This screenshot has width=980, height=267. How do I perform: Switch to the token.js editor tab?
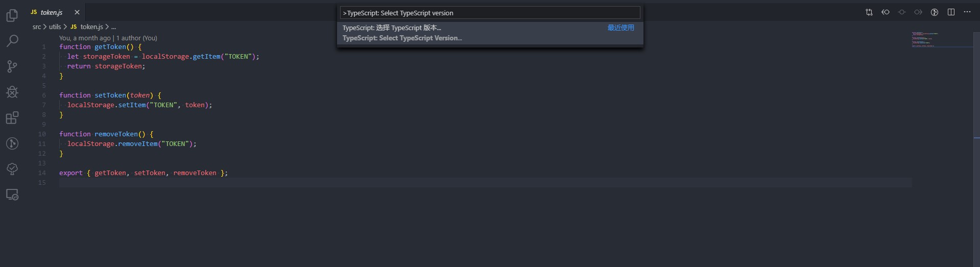51,12
